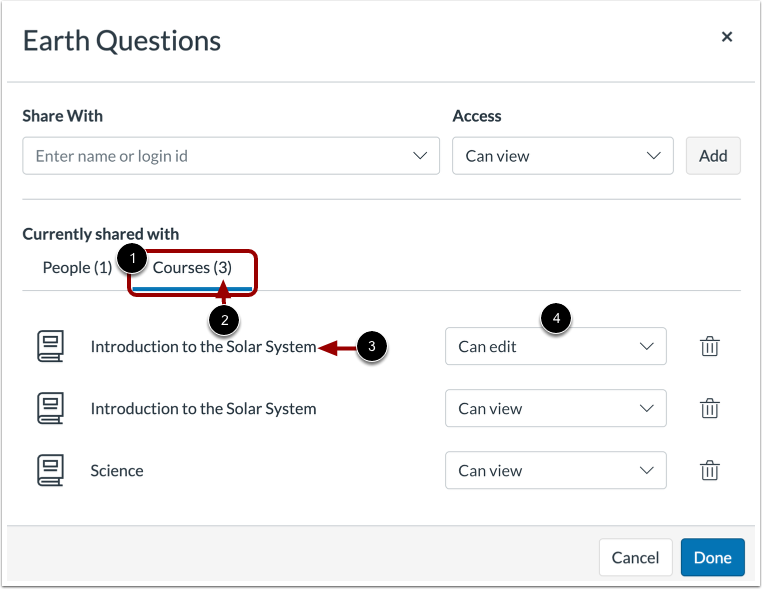This screenshot has width=762, height=589.
Task: Expand the Share With chevron
Action: 420,156
